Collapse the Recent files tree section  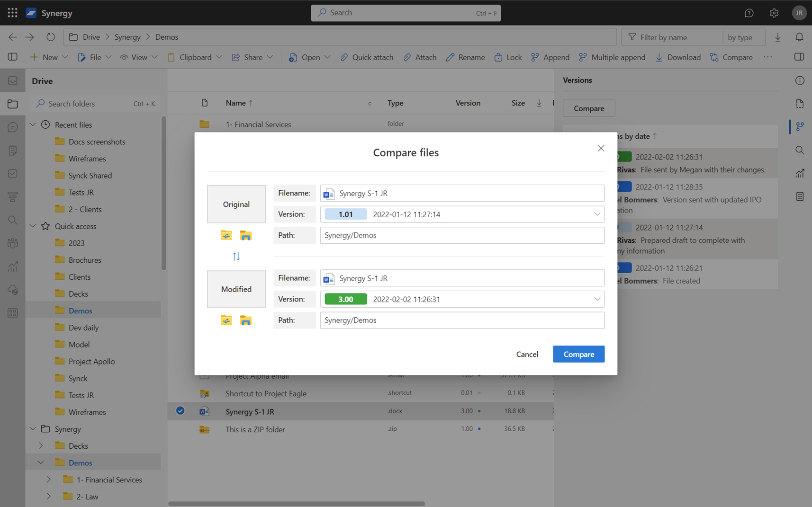33,125
